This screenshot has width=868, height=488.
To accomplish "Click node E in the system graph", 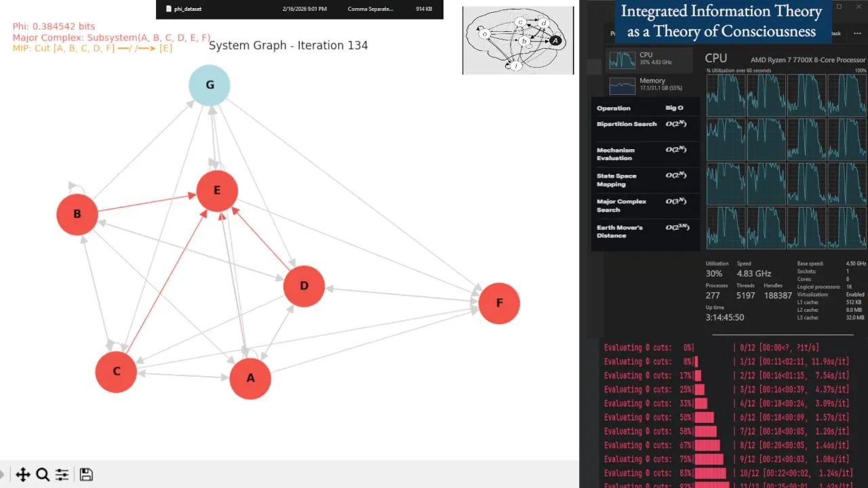I will (217, 190).
